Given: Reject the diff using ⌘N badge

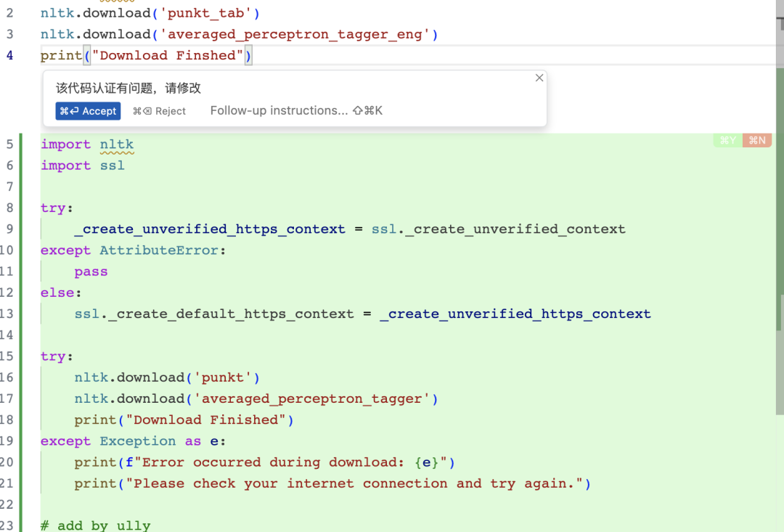Looking at the screenshot, I should (x=757, y=141).
